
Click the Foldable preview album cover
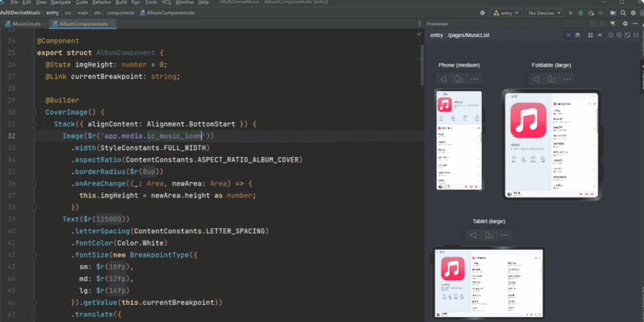[528, 120]
